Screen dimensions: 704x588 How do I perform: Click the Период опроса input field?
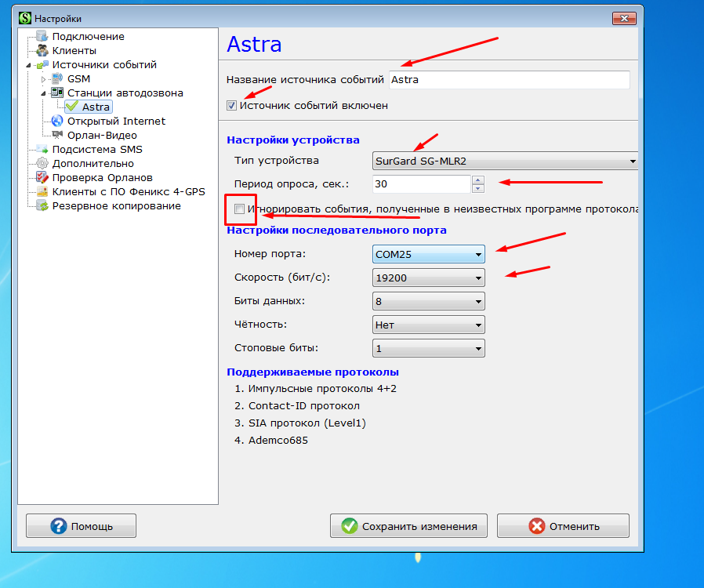click(x=422, y=184)
